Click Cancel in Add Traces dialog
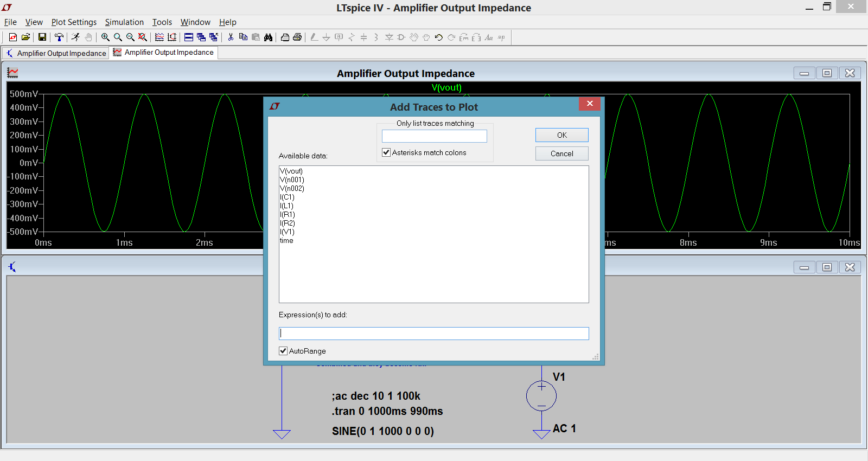 click(562, 153)
